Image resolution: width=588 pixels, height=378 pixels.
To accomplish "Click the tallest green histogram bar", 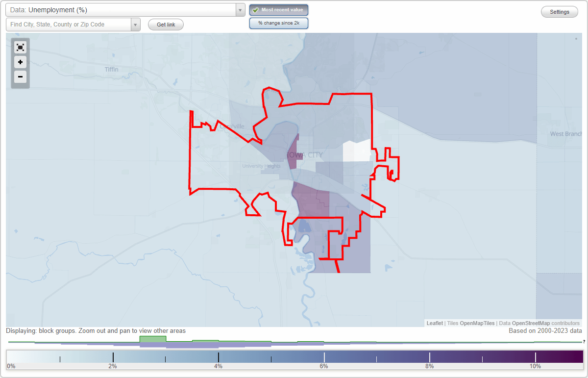I will (152, 340).
